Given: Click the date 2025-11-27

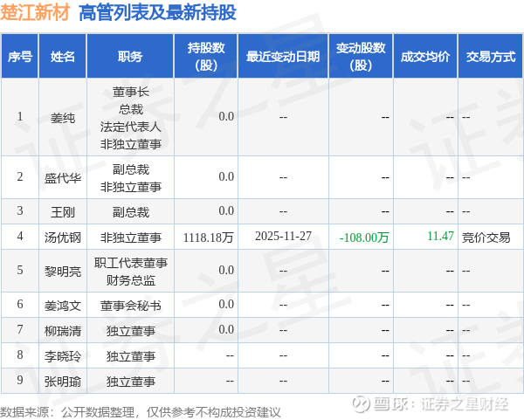Looking at the screenshot, I should click(x=283, y=236).
